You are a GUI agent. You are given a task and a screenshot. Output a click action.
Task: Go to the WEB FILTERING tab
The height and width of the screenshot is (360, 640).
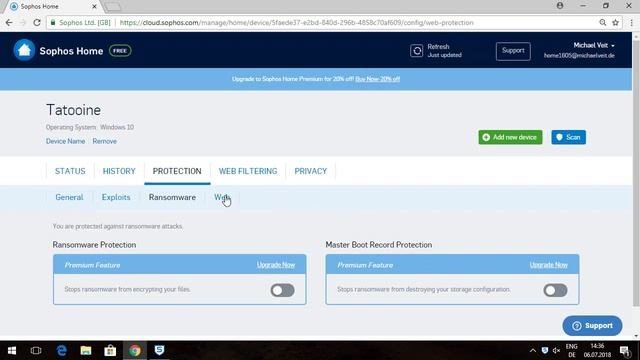pos(248,171)
